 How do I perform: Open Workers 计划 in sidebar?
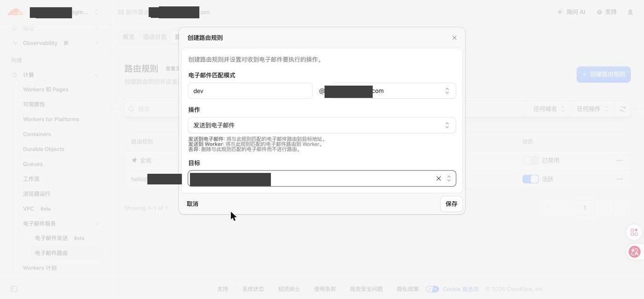click(x=40, y=268)
